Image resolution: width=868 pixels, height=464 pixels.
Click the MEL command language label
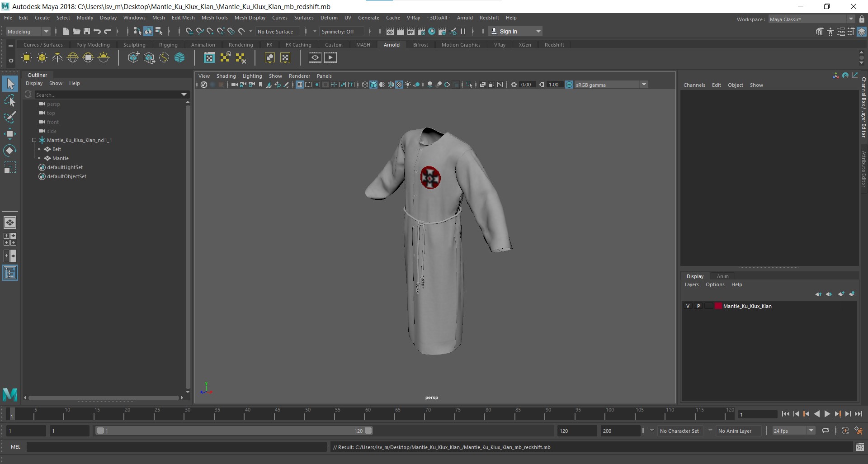click(16, 447)
